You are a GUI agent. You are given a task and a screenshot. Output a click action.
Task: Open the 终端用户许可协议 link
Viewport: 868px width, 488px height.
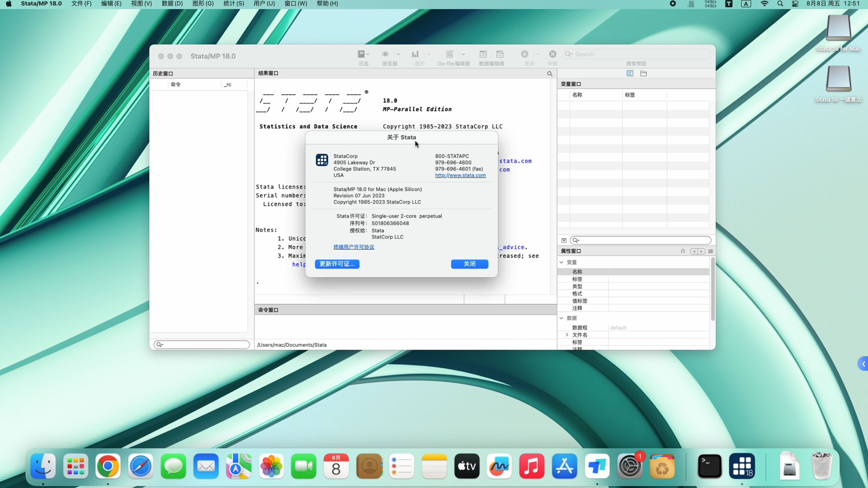click(354, 247)
